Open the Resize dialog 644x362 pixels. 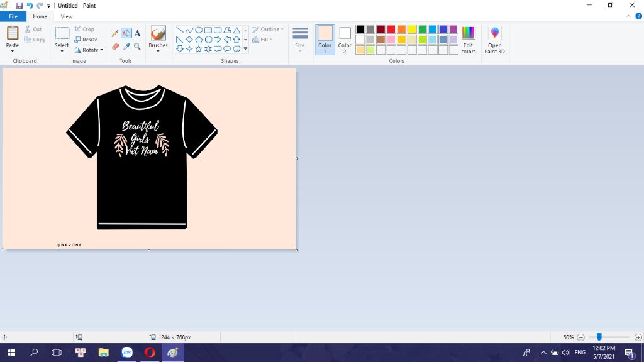[86, 40]
